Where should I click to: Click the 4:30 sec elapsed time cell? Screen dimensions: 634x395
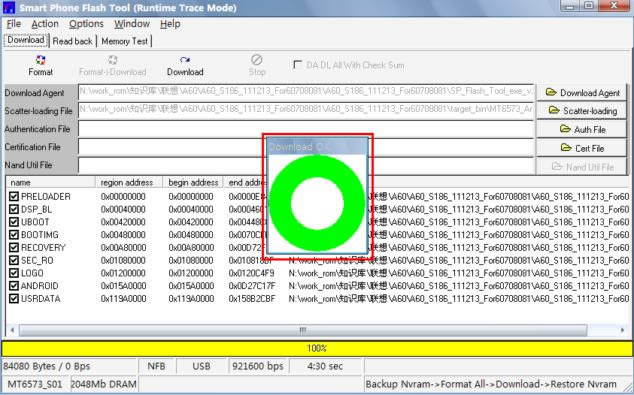tap(325, 366)
